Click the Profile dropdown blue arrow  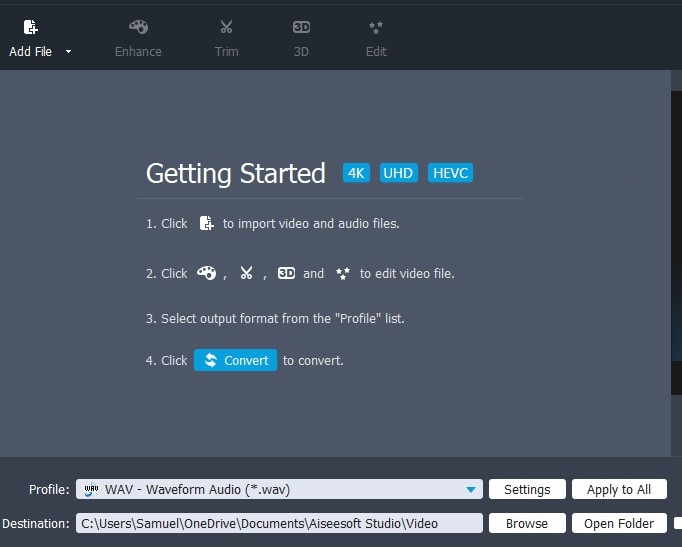tap(471, 490)
